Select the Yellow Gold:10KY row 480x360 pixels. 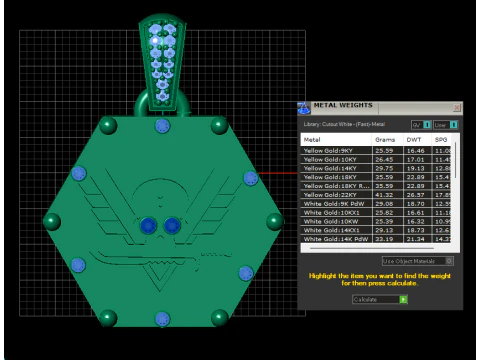[376, 159]
